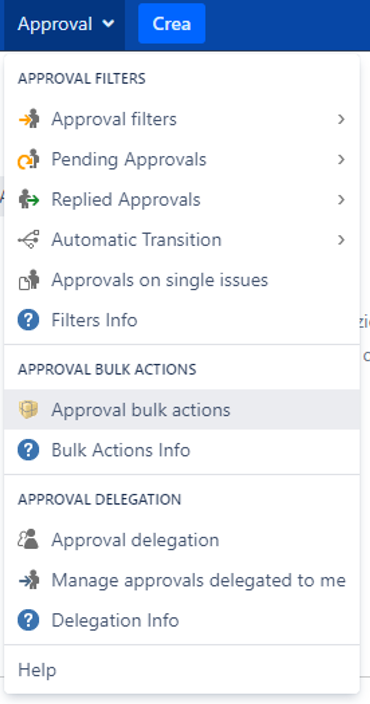The width and height of the screenshot is (370, 704).
Task: Click the Approval delegation people icon
Action: click(28, 540)
